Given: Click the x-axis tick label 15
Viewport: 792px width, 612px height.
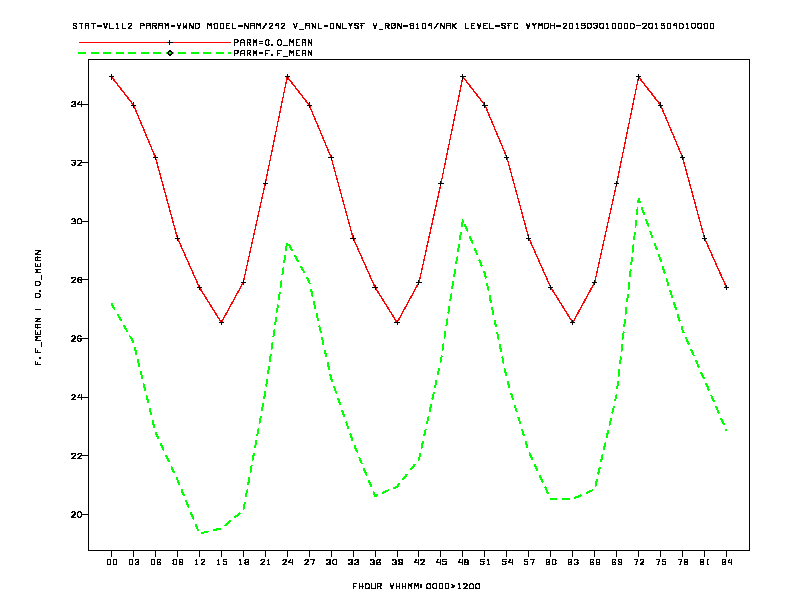Looking at the screenshot, I should 221,562.
